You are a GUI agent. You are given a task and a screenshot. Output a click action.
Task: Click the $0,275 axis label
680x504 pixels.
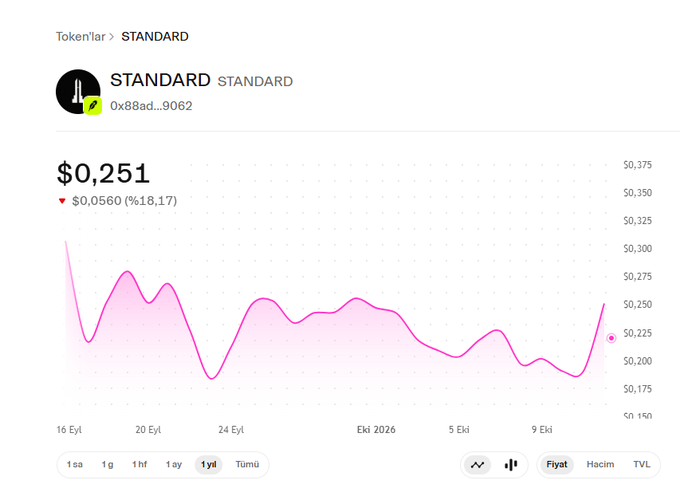point(638,276)
